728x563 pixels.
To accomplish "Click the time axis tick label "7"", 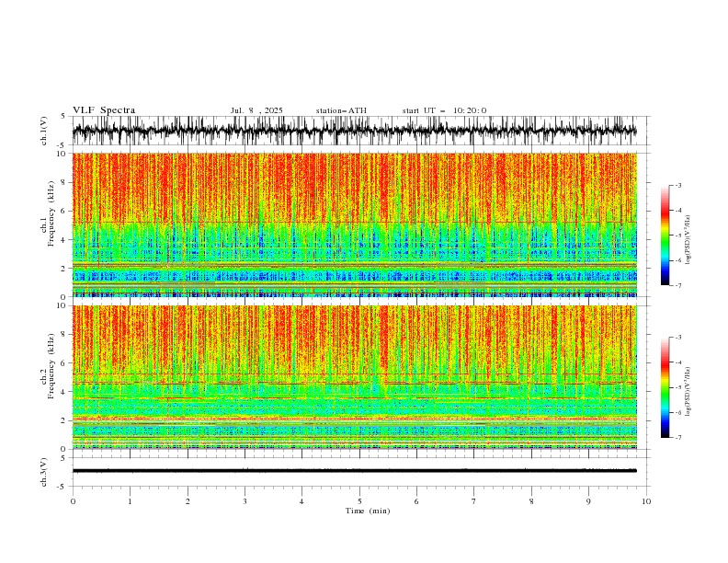I will tap(474, 501).
